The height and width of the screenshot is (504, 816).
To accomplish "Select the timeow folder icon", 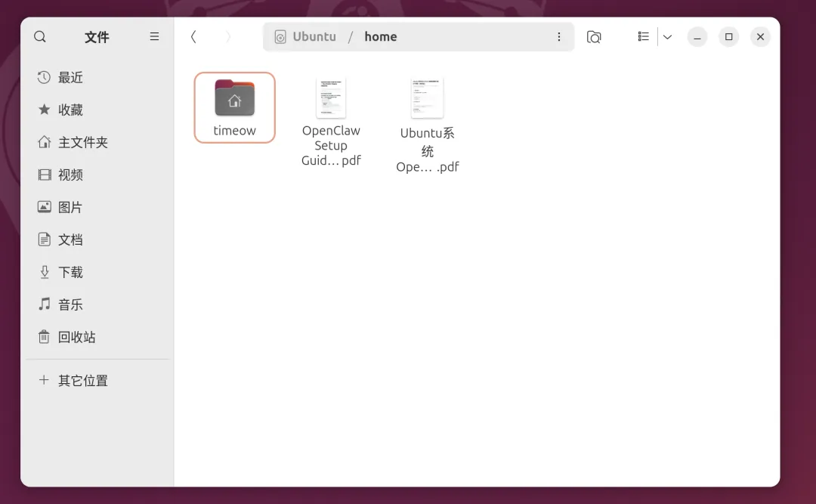I will (235, 98).
